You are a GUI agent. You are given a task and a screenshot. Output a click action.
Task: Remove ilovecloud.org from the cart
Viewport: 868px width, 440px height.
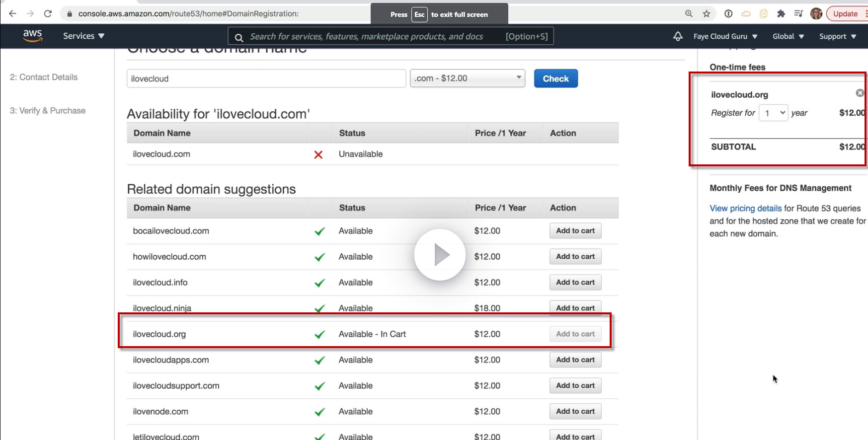[x=860, y=93]
